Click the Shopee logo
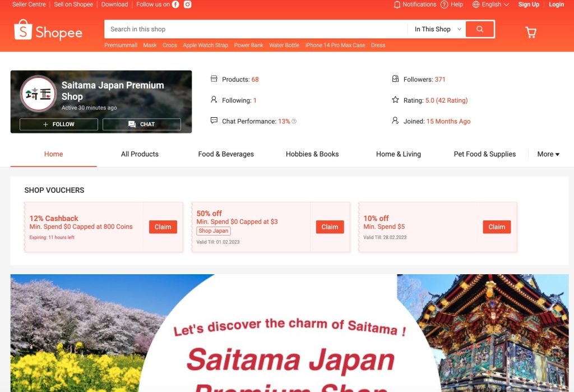The width and height of the screenshot is (574, 392). [x=48, y=30]
